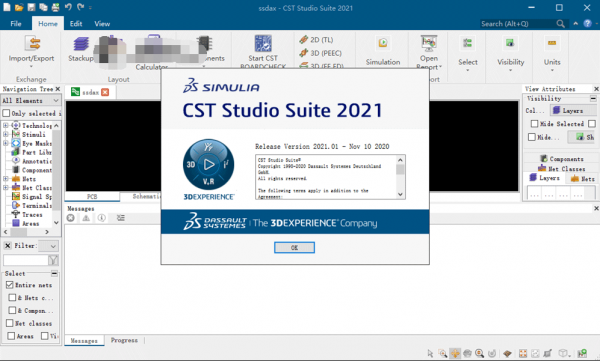Enable the & Compon... checkbox
Screen dimensions: 600x361
(x=12, y=310)
